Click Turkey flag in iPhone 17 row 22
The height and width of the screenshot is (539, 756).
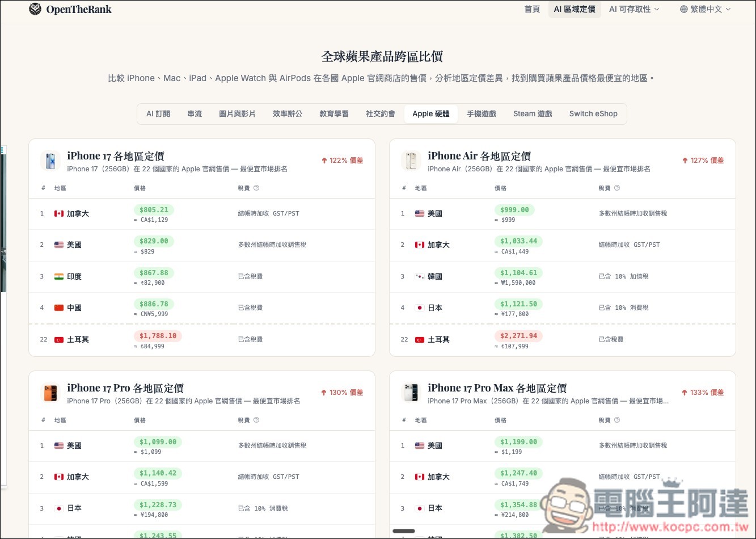[x=59, y=340]
